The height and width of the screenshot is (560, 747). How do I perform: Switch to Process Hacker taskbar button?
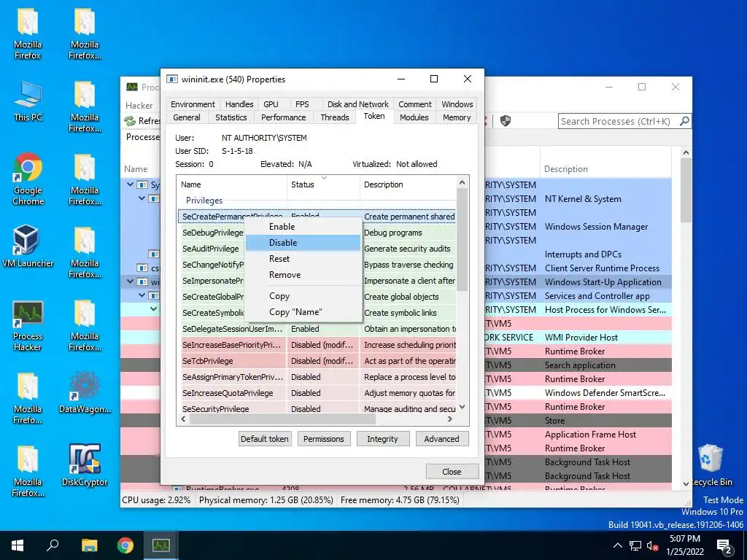click(161, 545)
